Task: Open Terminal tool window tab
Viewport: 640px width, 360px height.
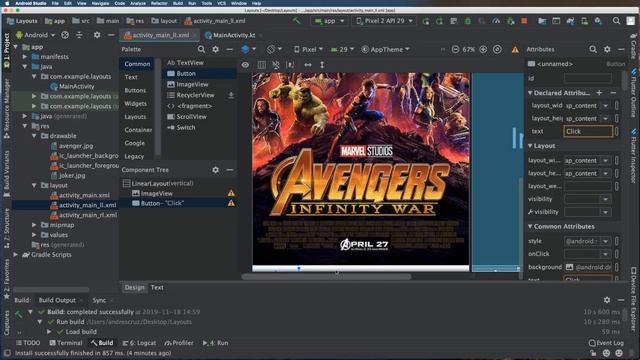Action: click(x=66, y=343)
